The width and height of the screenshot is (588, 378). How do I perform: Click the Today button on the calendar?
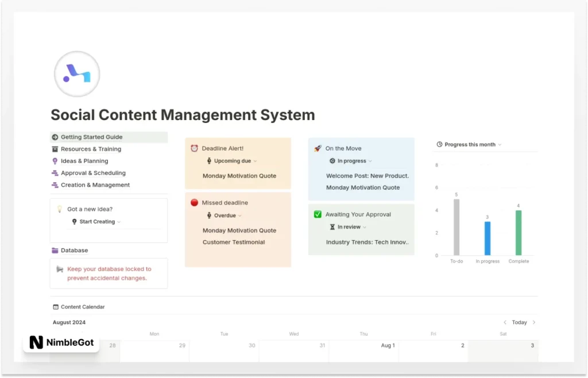[x=519, y=322]
